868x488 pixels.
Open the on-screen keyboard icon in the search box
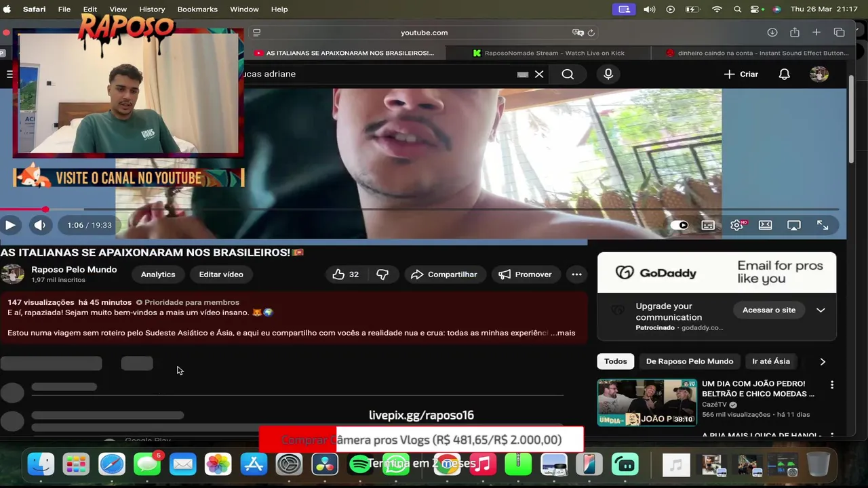(x=522, y=74)
